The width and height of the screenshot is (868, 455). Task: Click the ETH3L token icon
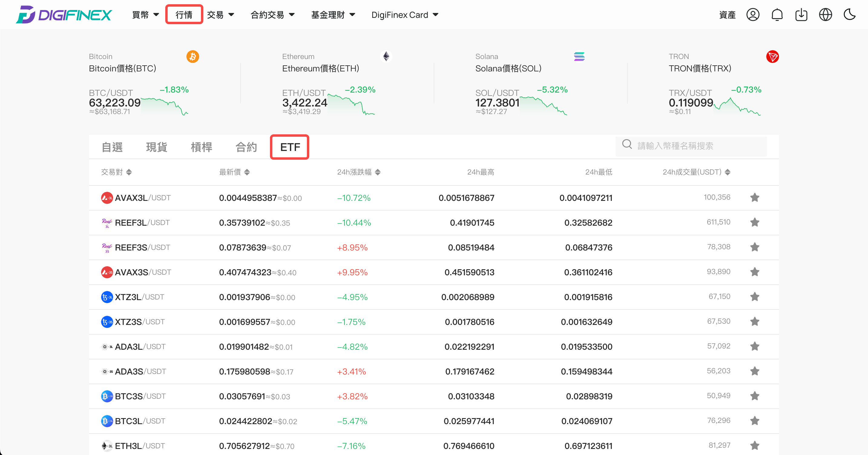107,446
